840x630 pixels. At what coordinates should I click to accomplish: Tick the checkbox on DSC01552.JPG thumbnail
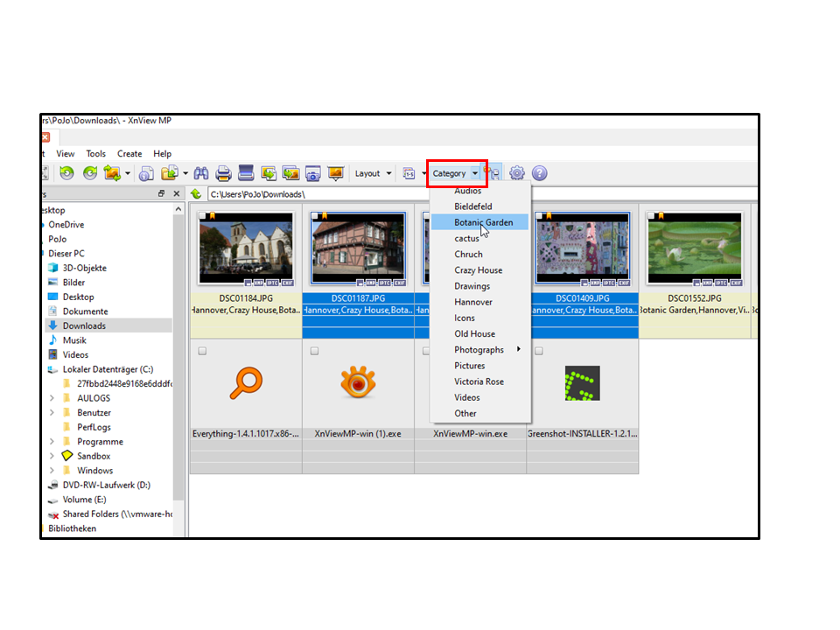(x=651, y=216)
